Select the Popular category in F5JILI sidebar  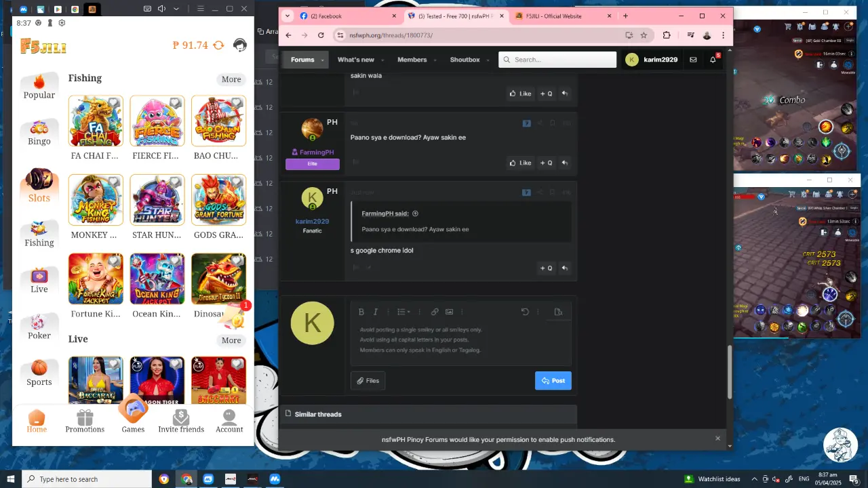[39, 87]
